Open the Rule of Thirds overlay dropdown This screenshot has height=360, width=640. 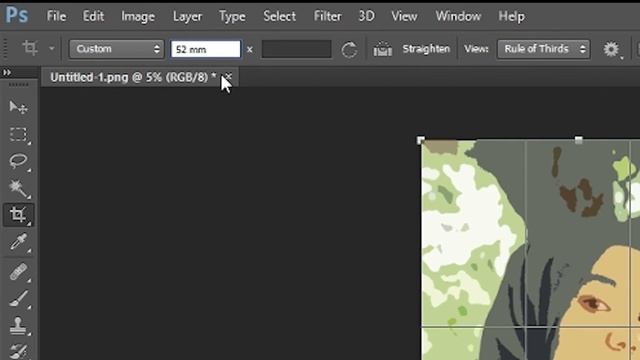pos(543,49)
